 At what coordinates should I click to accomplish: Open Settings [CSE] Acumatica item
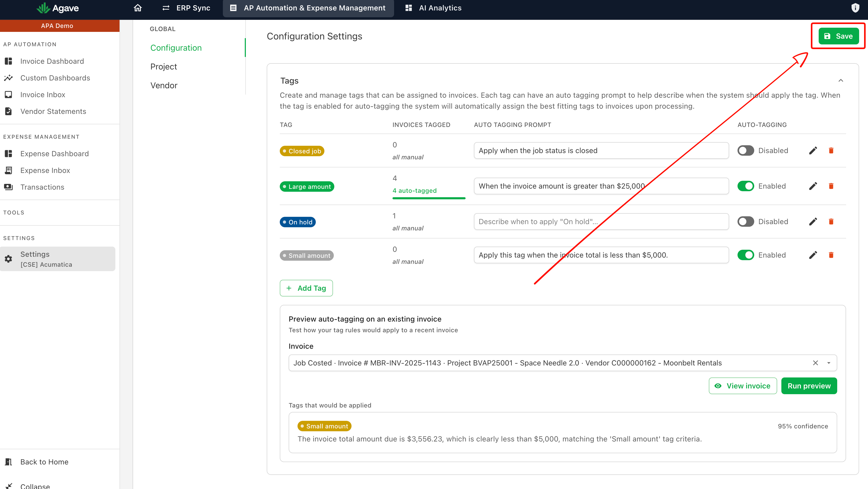58,259
